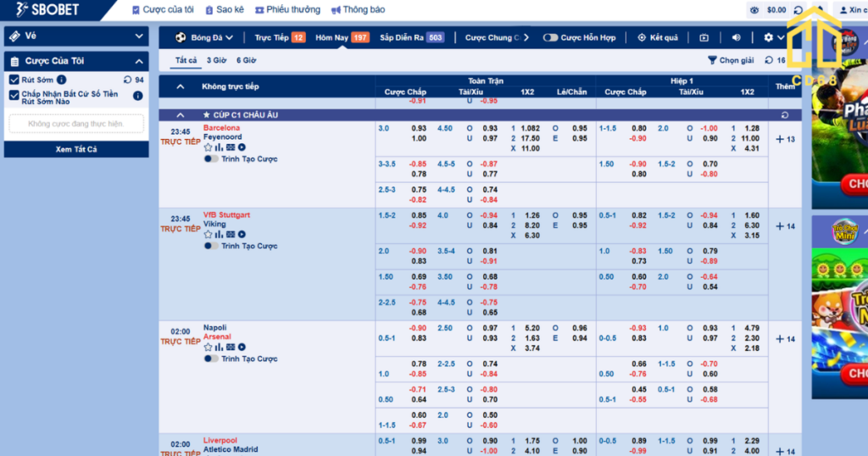Open Sao kê statement page
Viewport: 868px width, 456px height.
pos(224,9)
